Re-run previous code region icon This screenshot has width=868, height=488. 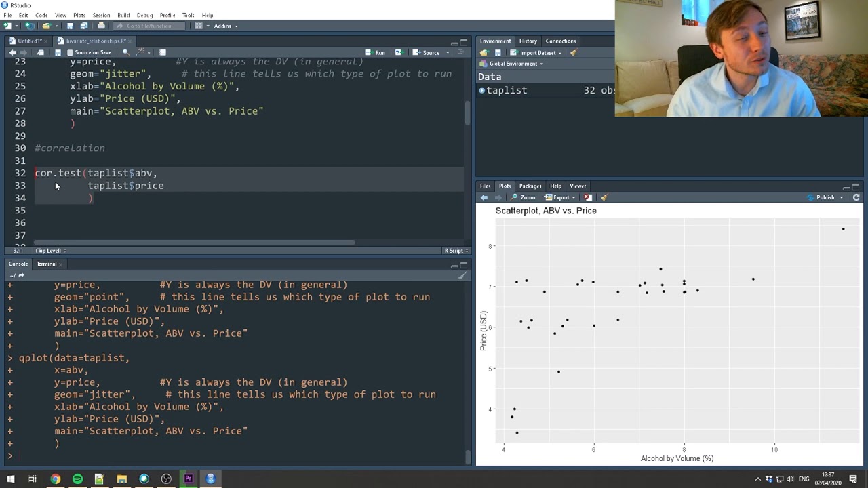click(x=398, y=52)
